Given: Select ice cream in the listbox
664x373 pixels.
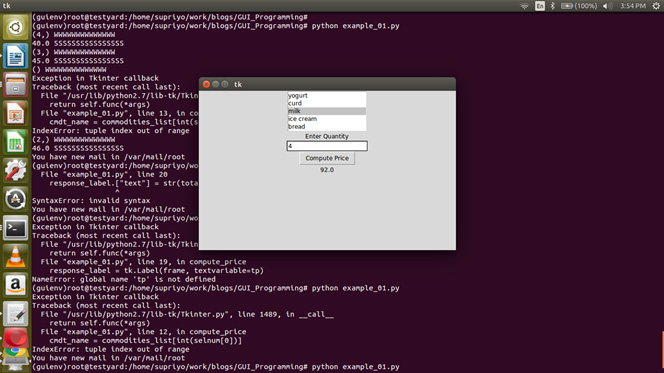Looking at the screenshot, I should coord(326,119).
